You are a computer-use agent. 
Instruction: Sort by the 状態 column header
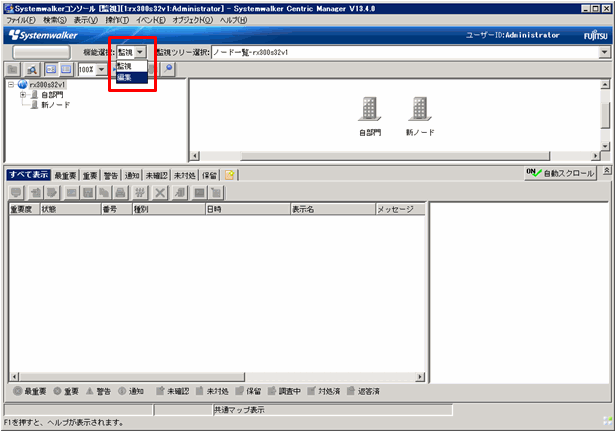click(x=71, y=209)
